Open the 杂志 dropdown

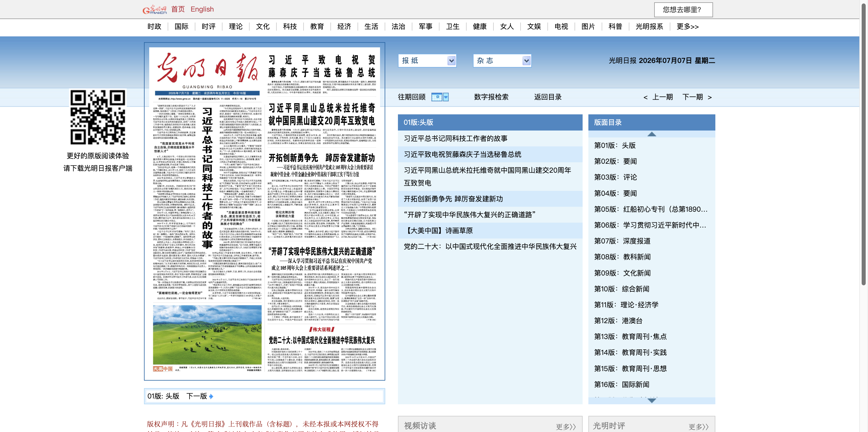(x=502, y=61)
